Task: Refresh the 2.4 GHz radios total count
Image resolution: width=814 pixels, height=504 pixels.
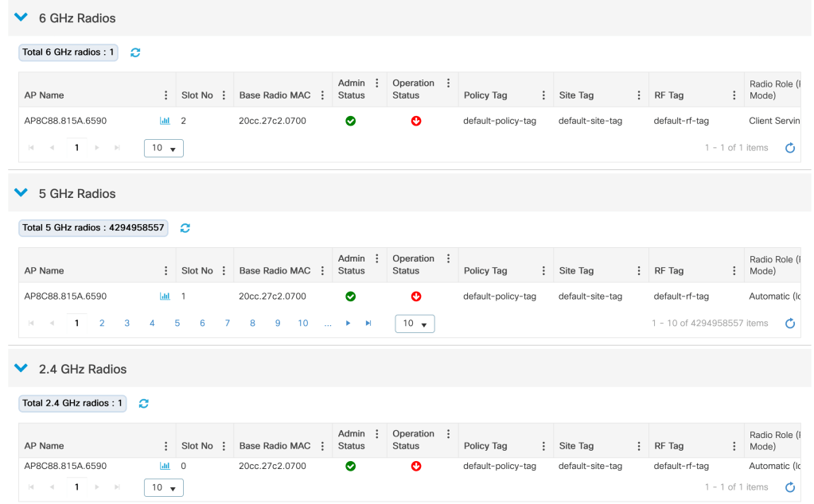Action: click(x=144, y=404)
